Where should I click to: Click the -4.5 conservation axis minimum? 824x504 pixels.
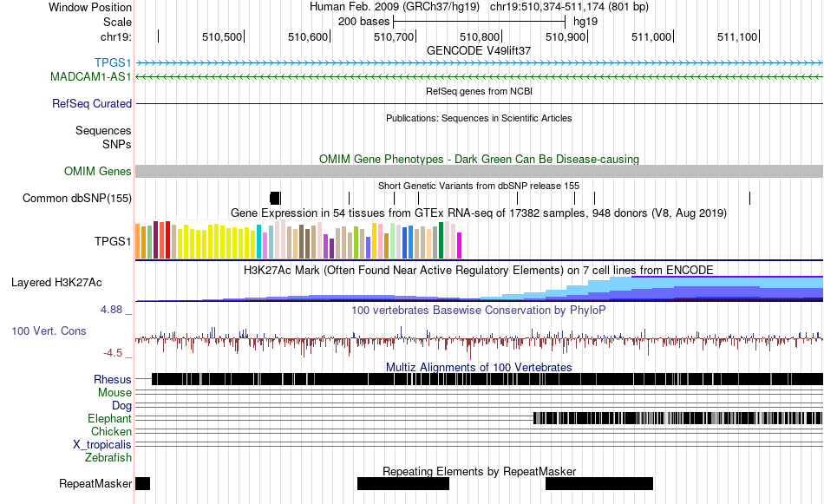(x=113, y=353)
